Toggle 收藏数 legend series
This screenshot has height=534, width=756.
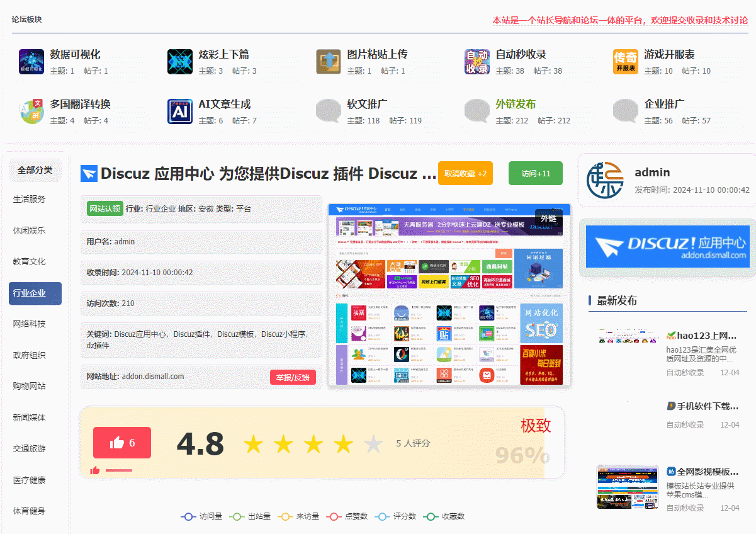(444, 516)
